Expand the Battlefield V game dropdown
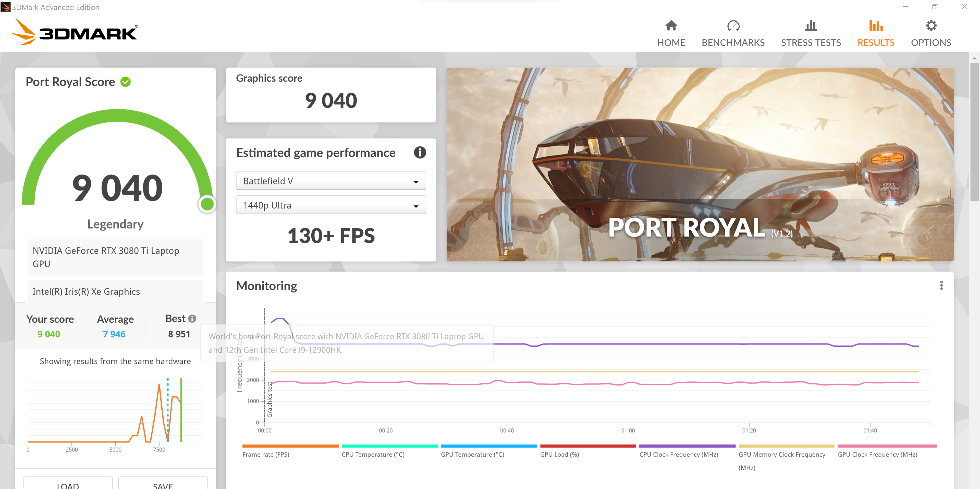 [x=330, y=181]
